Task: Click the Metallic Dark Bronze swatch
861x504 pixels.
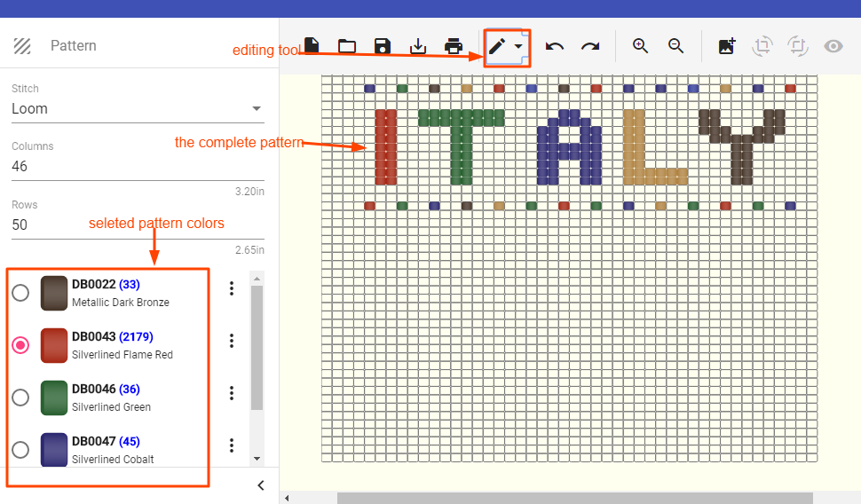Action: pyautogui.click(x=54, y=293)
